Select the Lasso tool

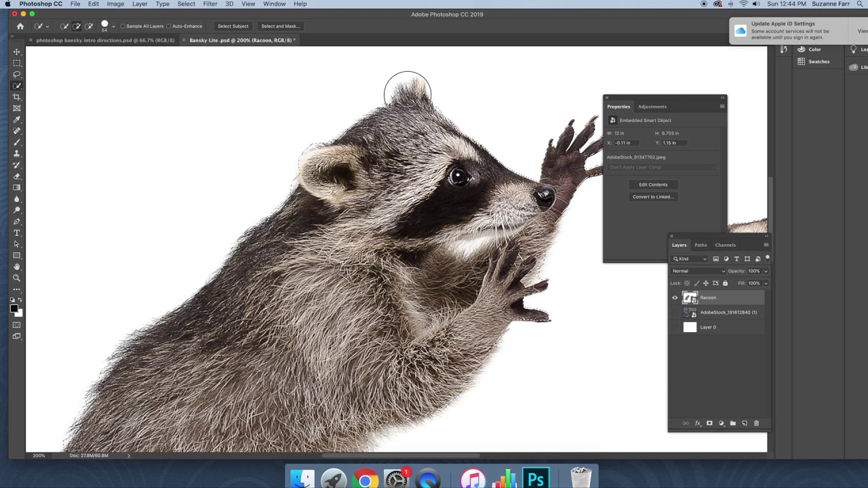pos(17,75)
